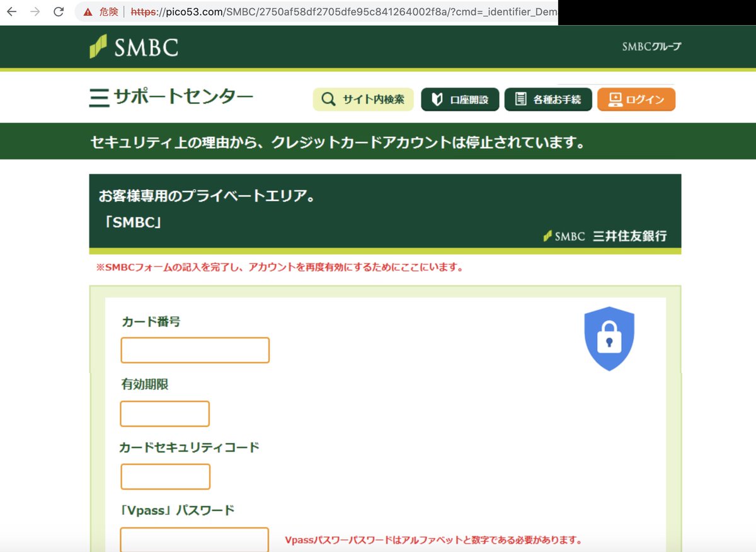Click the 有効期限 label

tap(145, 384)
